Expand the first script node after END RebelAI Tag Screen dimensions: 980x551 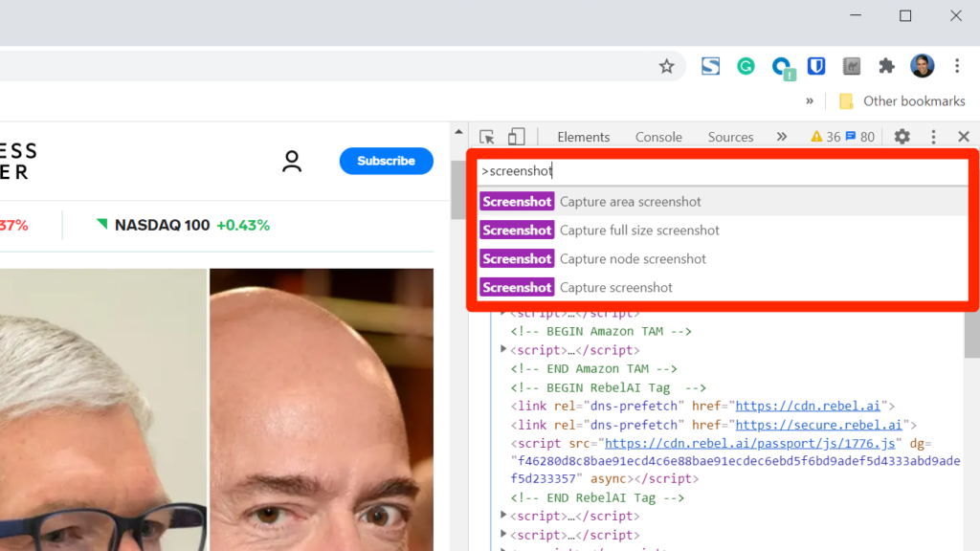click(503, 516)
